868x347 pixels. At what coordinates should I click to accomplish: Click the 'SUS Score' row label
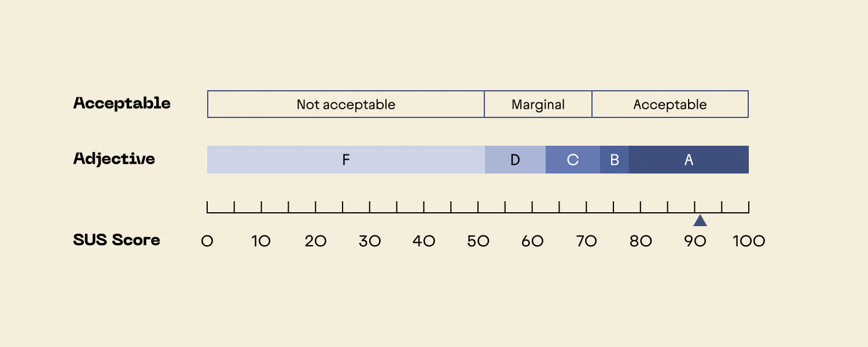117,240
